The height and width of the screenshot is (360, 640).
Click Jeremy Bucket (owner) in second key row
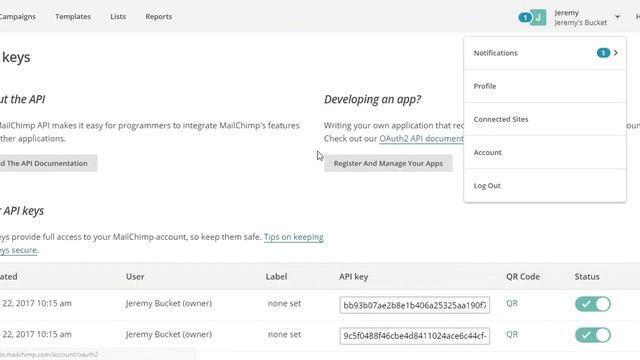tap(169, 334)
